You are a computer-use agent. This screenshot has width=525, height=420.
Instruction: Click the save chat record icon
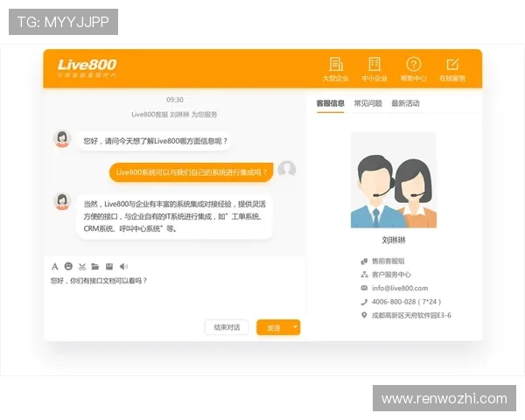[109, 266]
